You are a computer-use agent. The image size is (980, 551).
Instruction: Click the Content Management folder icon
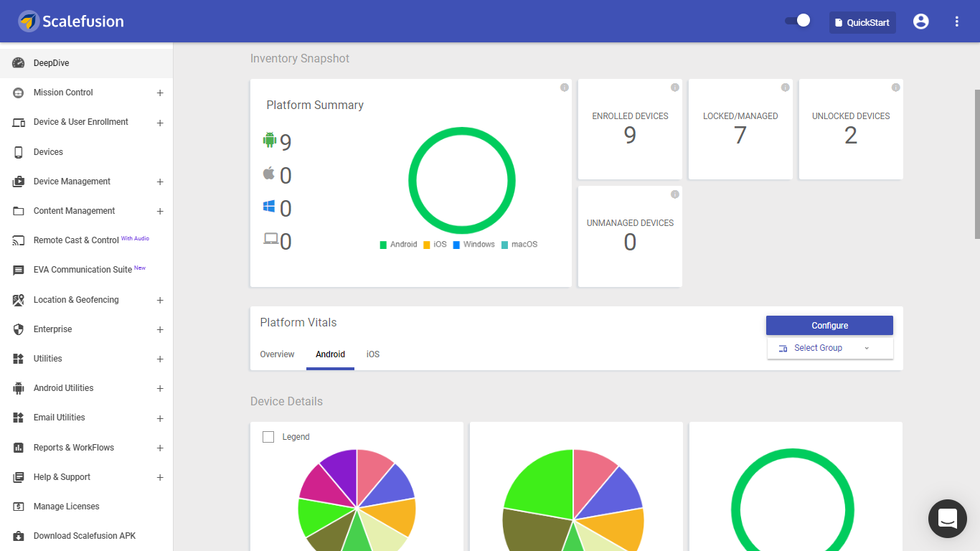19,211
